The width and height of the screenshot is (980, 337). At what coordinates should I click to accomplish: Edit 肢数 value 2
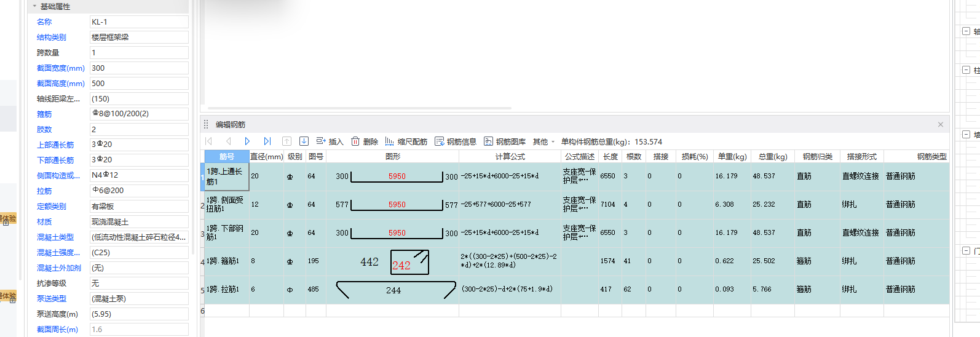click(139, 129)
